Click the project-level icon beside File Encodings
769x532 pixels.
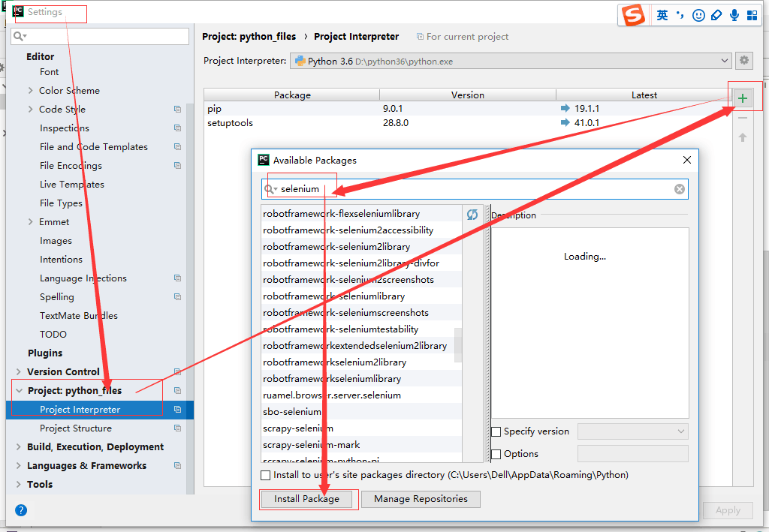[177, 166]
